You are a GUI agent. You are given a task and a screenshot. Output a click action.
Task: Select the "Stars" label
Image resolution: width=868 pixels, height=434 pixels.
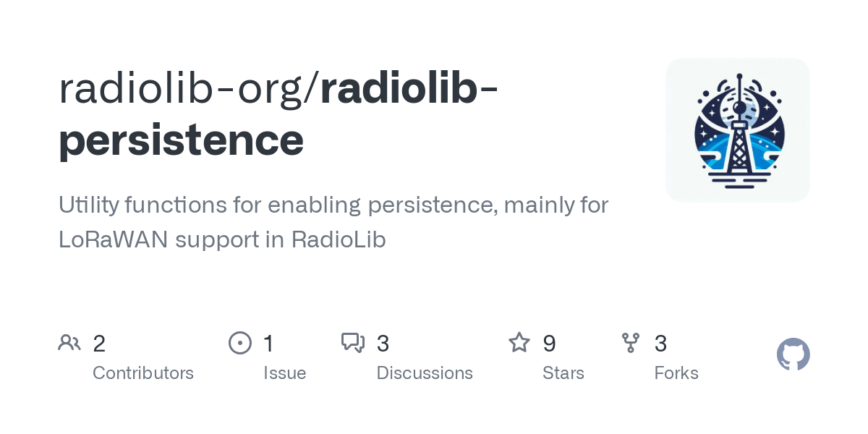tap(563, 373)
